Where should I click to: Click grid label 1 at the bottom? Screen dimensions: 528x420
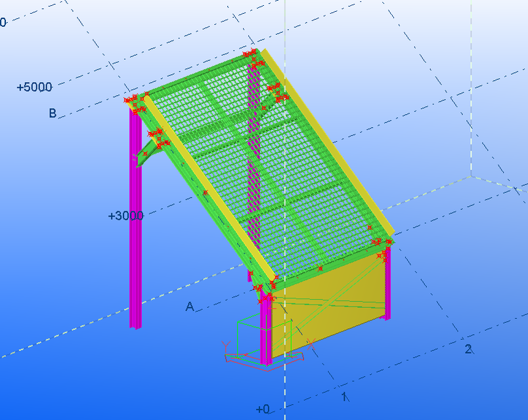click(x=344, y=397)
